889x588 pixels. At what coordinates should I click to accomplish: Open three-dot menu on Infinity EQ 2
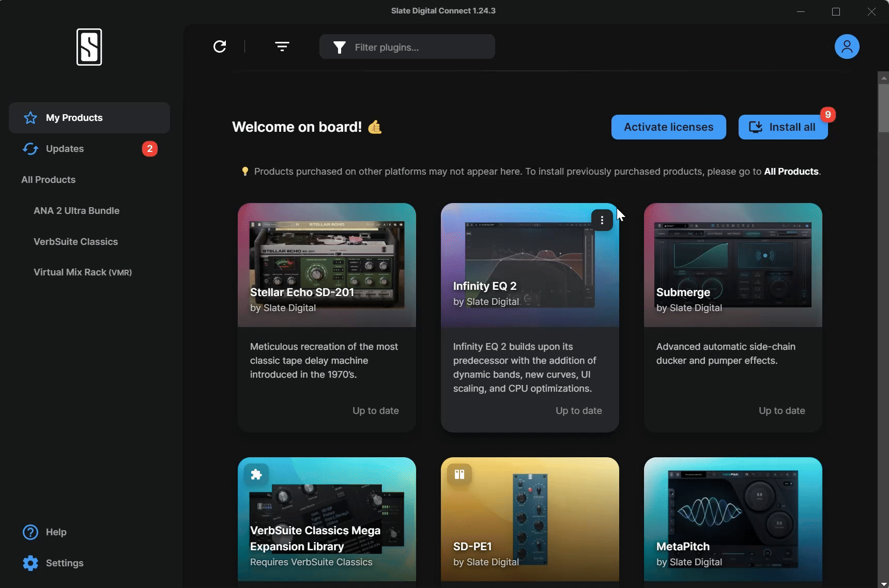pos(602,220)
